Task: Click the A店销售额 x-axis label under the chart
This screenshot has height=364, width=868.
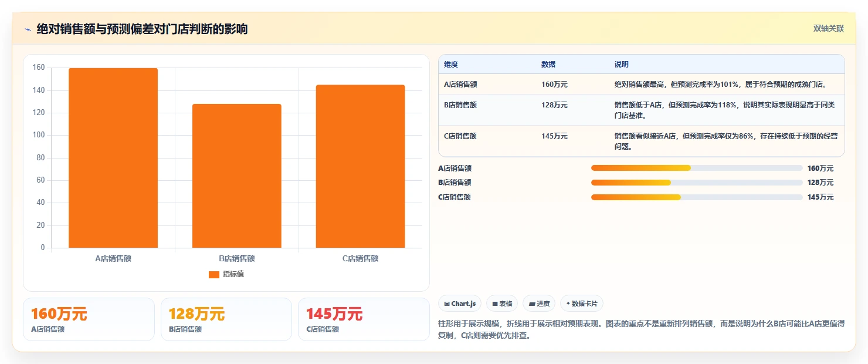Action: pos(113,258)
